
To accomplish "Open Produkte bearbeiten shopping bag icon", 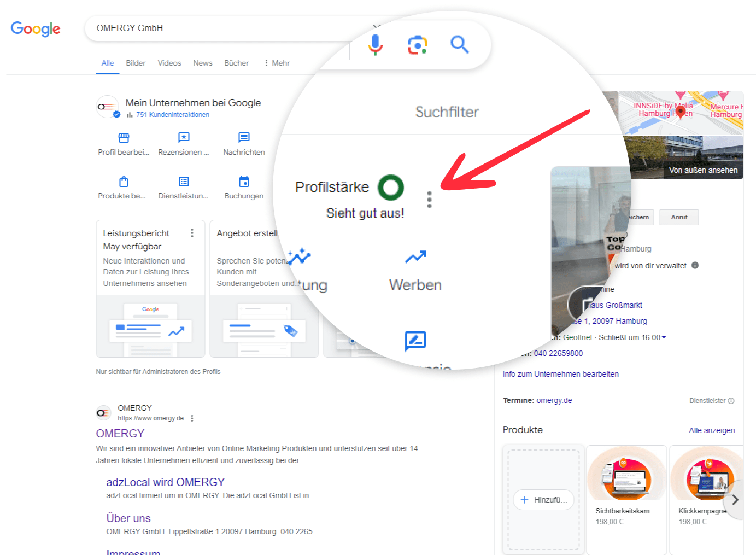I will (124, 182).
